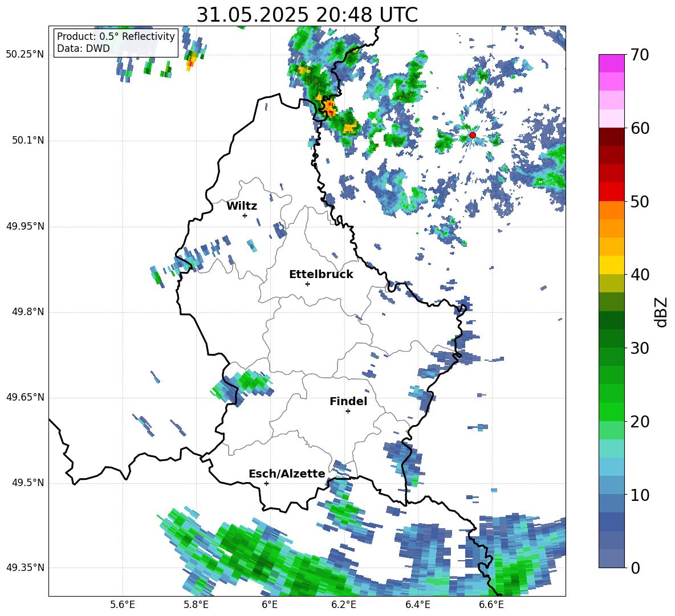Viewport: 675px width, 616px height.
Task: Click the 6°E longitude label
Action: [270, 605]
